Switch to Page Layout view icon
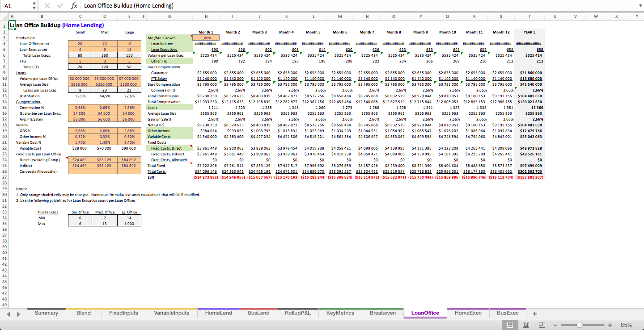This screenshot has width=644, height=330. 526,325
